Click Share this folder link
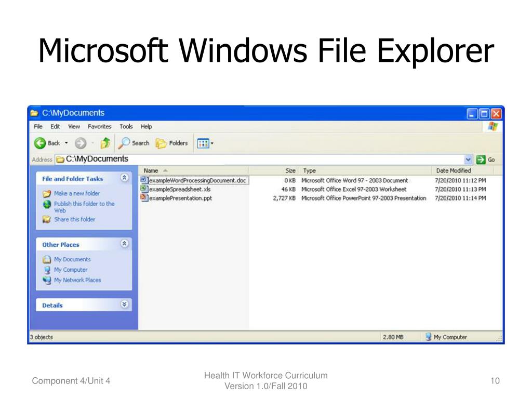The width and height of the screenshot is (532, 399). pyautogui.click(x=75, y=220)
